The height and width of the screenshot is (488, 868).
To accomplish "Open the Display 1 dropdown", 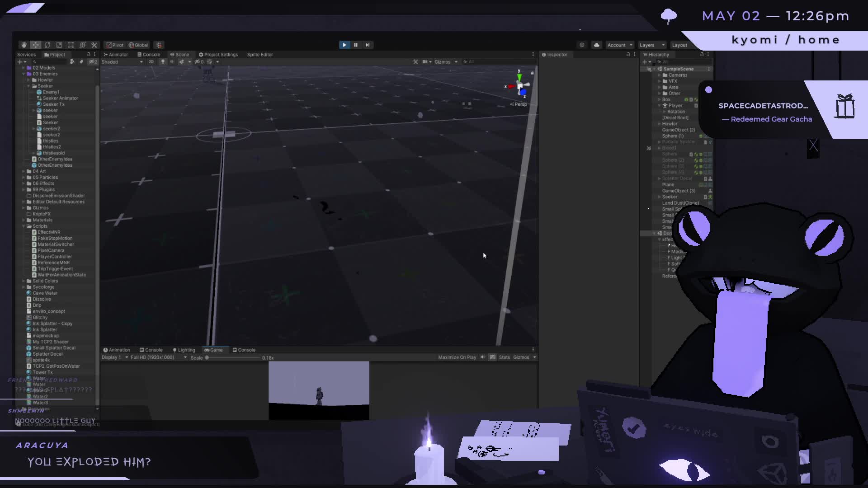I will 115,357.
